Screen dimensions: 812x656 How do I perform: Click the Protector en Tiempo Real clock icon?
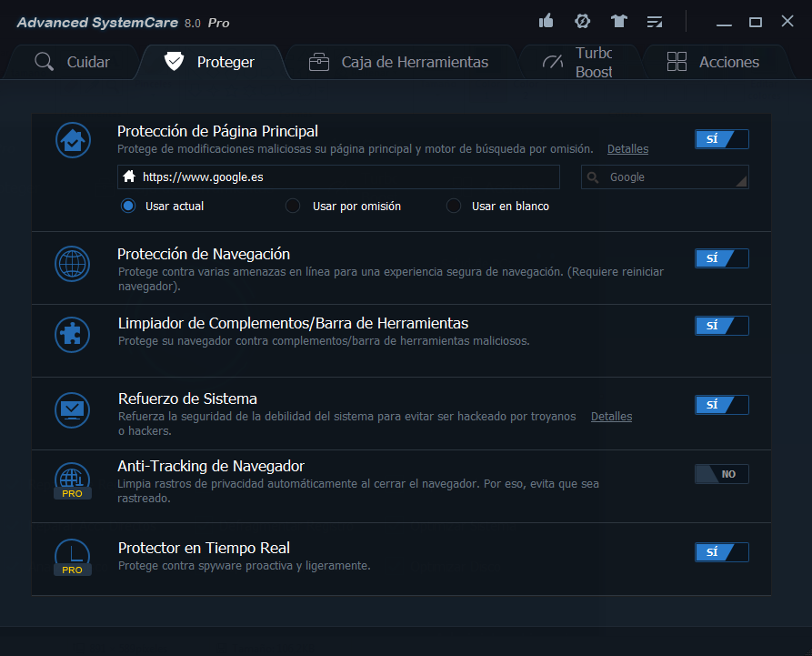click(x=73, y=554)
